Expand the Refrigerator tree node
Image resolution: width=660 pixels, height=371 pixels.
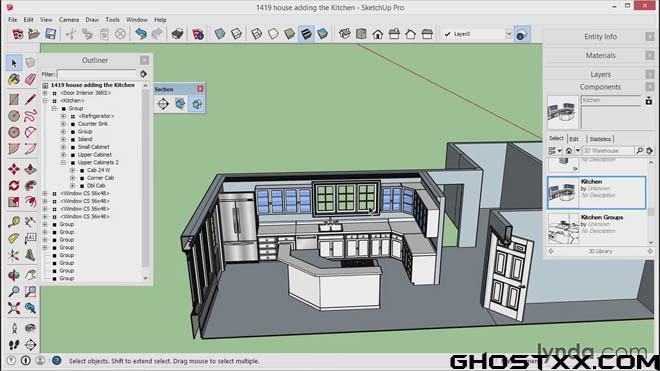[x=63, y=116]
